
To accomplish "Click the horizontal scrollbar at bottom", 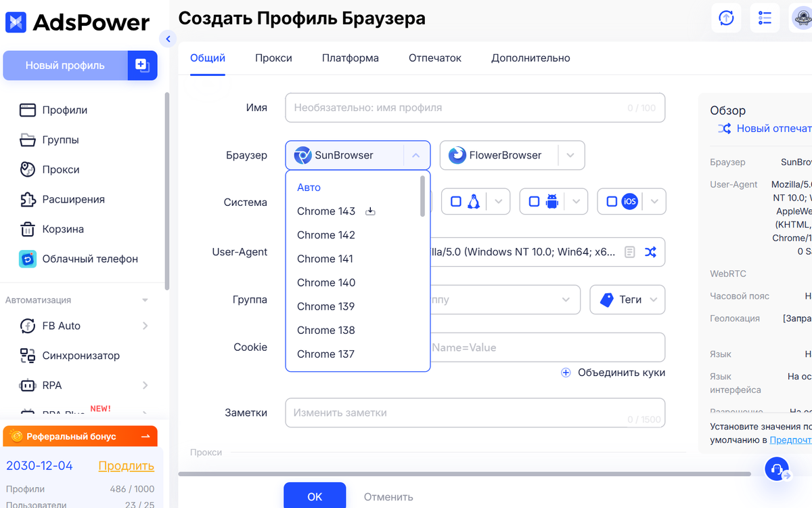I will point(464,474).
